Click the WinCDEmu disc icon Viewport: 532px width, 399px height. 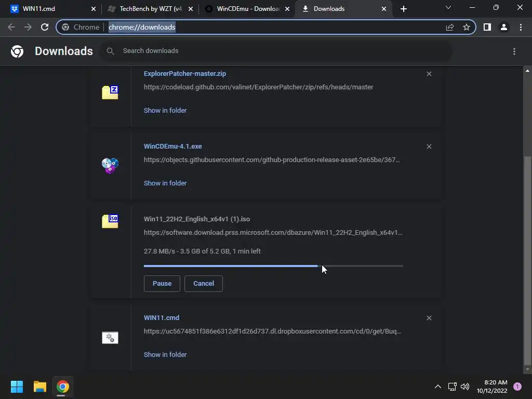[x=110, y=166]
